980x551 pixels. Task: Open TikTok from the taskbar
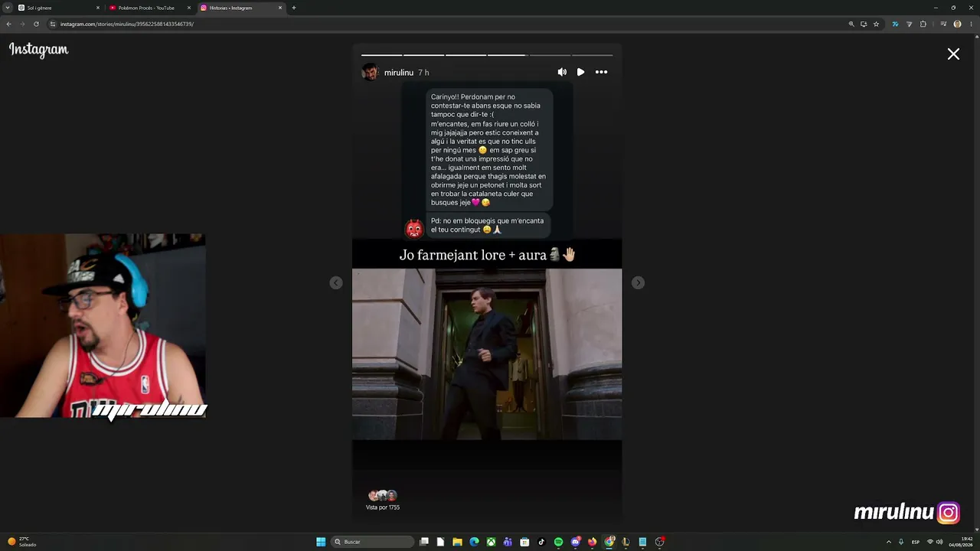(x=541, y=542)
